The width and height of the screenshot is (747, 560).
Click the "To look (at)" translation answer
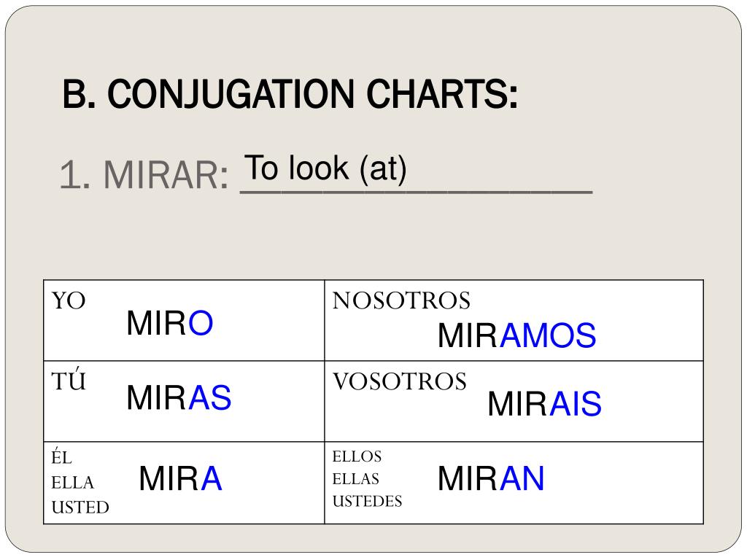325,168
